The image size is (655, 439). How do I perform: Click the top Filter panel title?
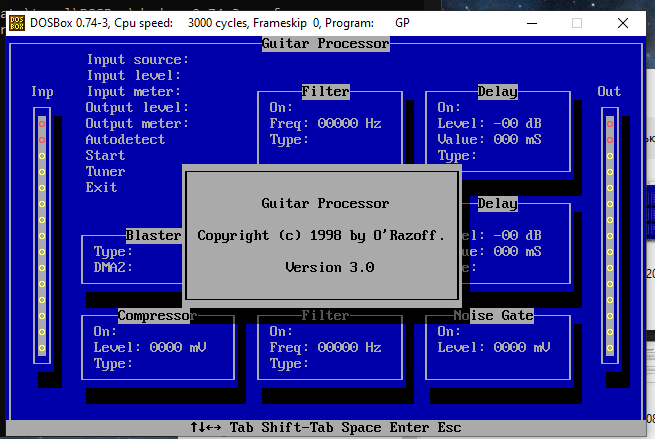click(325, 91)
